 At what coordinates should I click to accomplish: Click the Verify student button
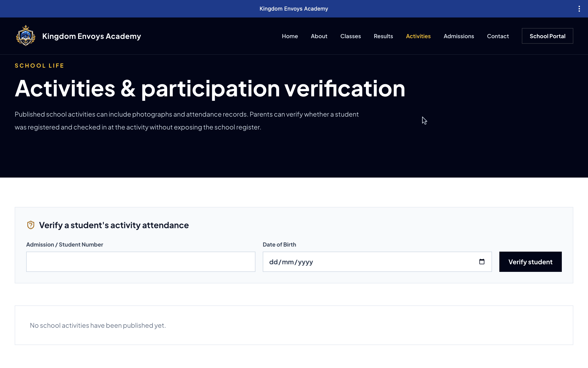point(530,262)
